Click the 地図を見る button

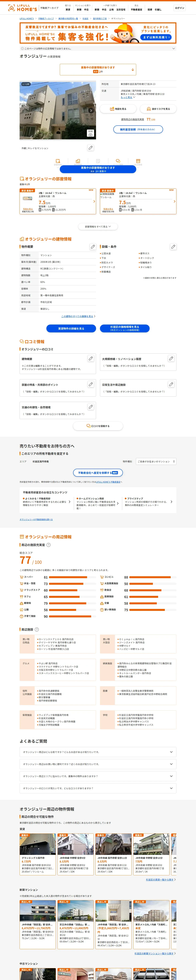118,109
